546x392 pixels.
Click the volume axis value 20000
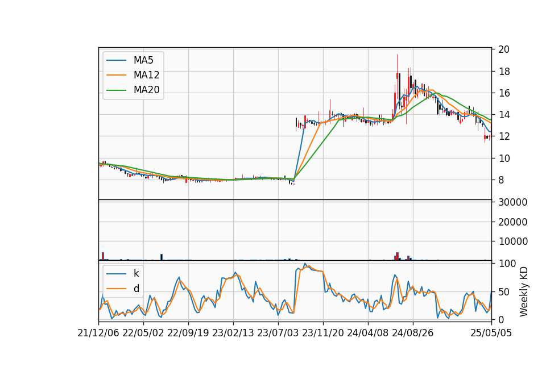click(x=513, y=222)
